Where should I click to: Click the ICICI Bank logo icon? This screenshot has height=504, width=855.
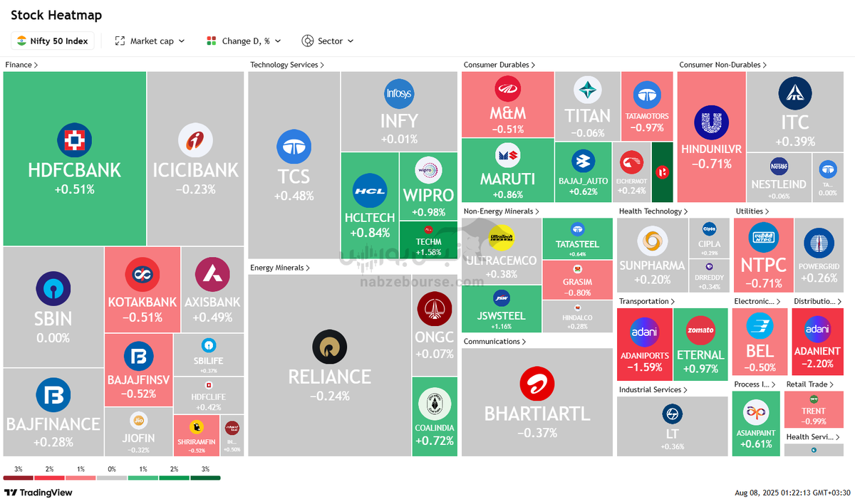(x=195, y=140)
